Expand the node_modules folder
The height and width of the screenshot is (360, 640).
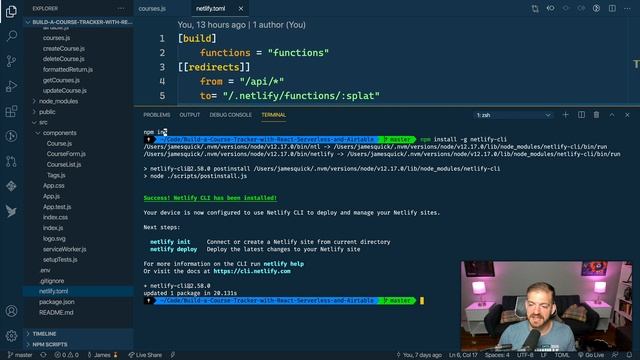(x=58, y=101)
